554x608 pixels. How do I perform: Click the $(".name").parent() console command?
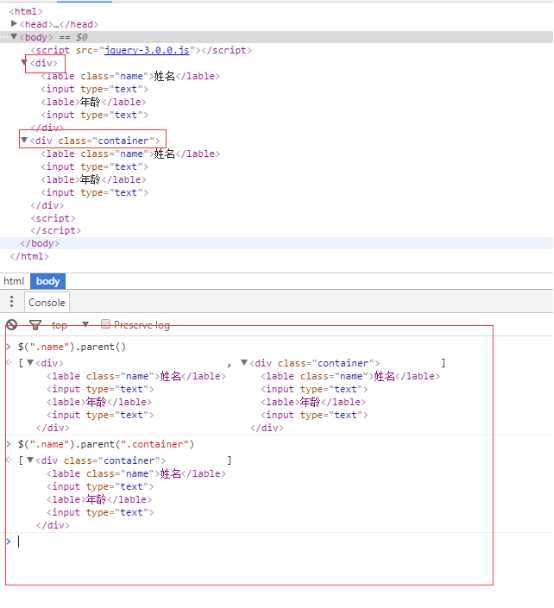click(x=72, y=347)
